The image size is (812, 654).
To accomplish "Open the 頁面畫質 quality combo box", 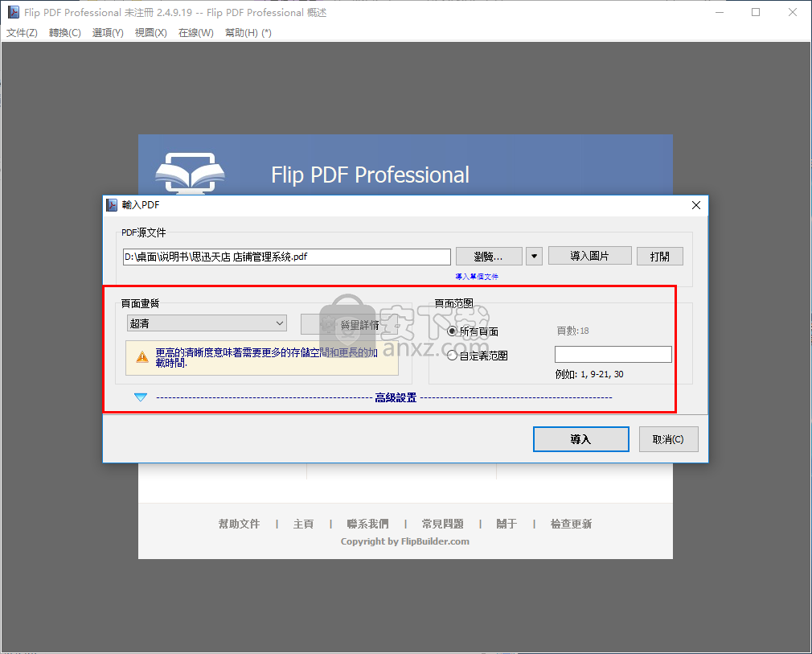I will tap(207, 323).
